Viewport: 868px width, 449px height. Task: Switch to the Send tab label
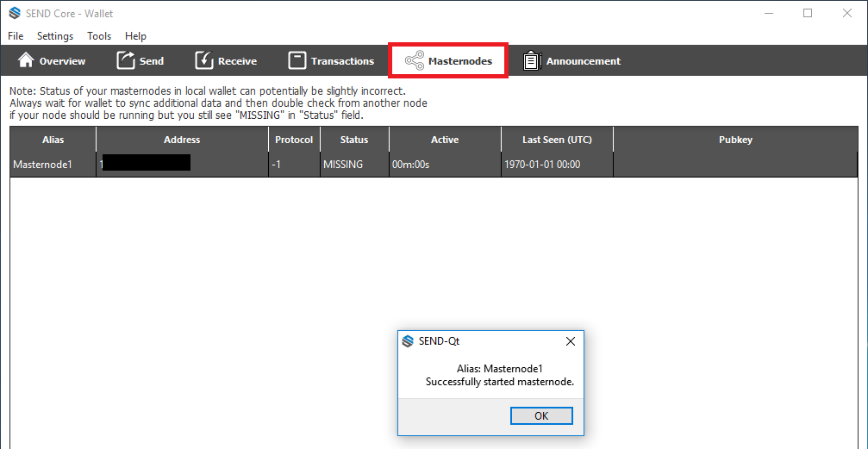(152, 61)
